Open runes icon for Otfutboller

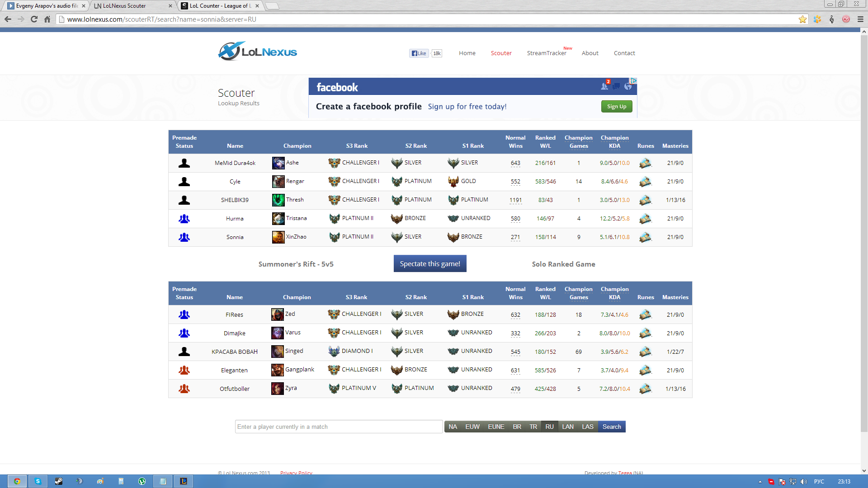(645, 389)
